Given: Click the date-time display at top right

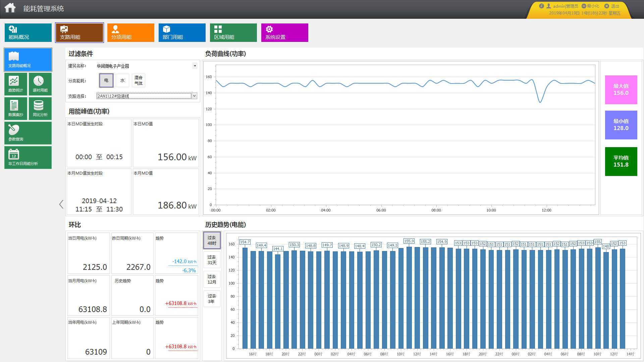Looking at the screenshot, I should (585, 13).
